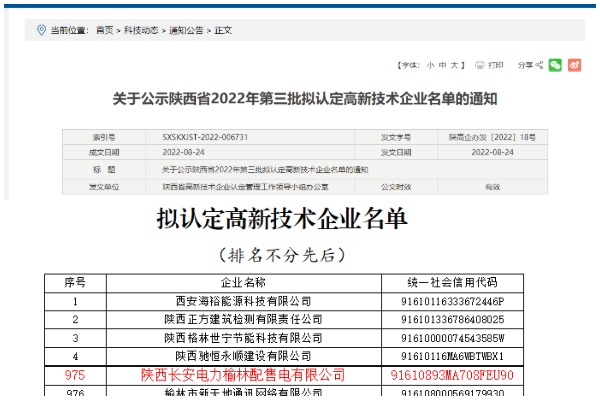Screen dimensions: 600x400
Task: Click the 索引号 label cell
Action: [104, 137]
